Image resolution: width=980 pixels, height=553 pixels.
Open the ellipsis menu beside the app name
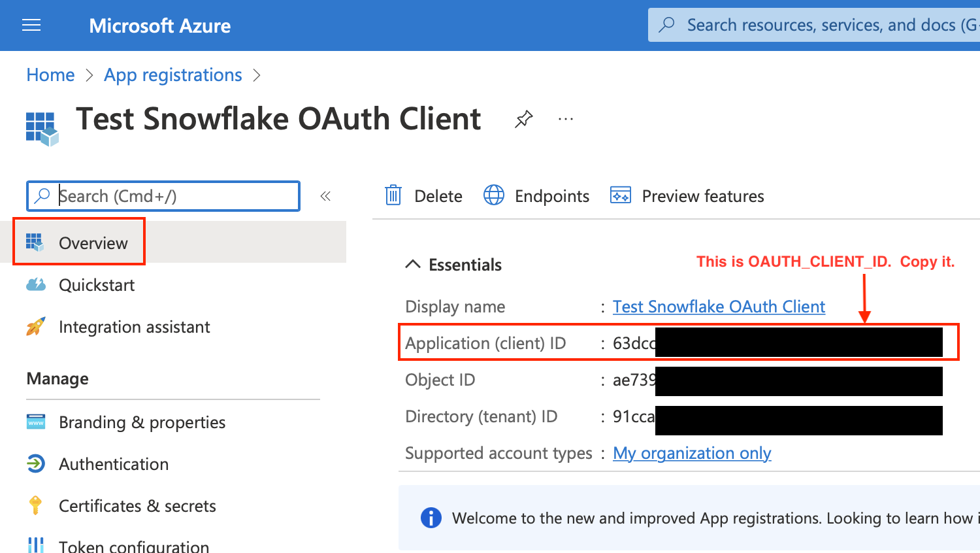(565, 118)
